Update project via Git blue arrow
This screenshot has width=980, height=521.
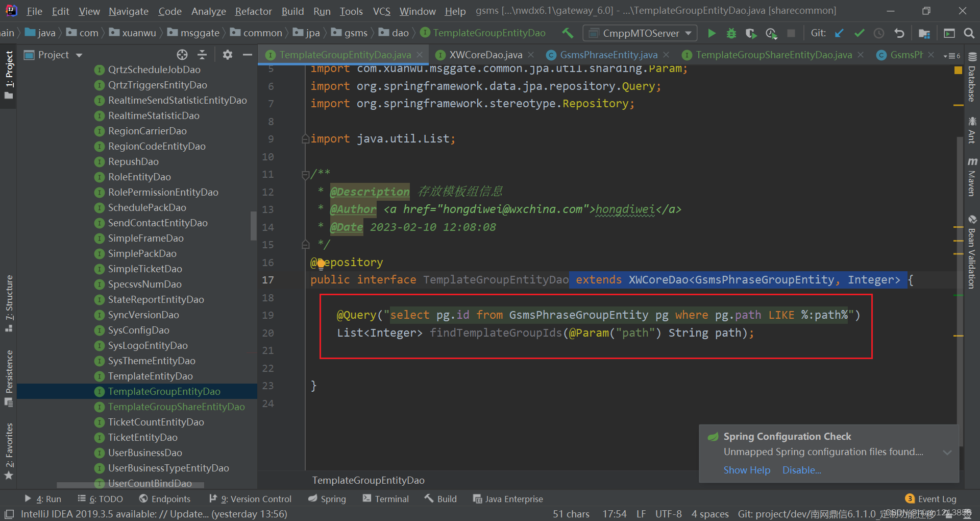click(839, 33)
